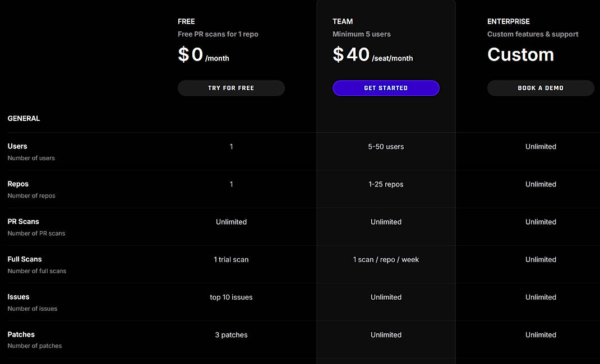Screen dimensions: 600x364
Task: Click the BOOK A DEMO button
Action: (x=540, y=88)
